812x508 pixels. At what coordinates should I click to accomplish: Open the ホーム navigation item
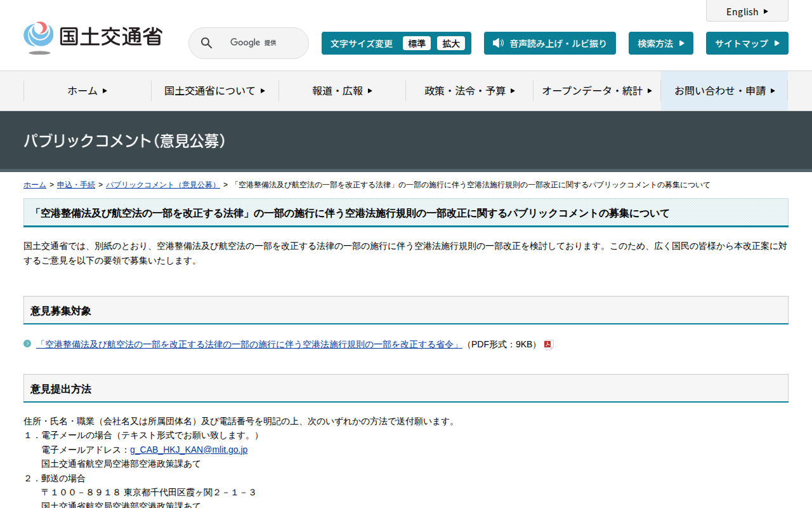pyautogui.click(x=88, y=91)
